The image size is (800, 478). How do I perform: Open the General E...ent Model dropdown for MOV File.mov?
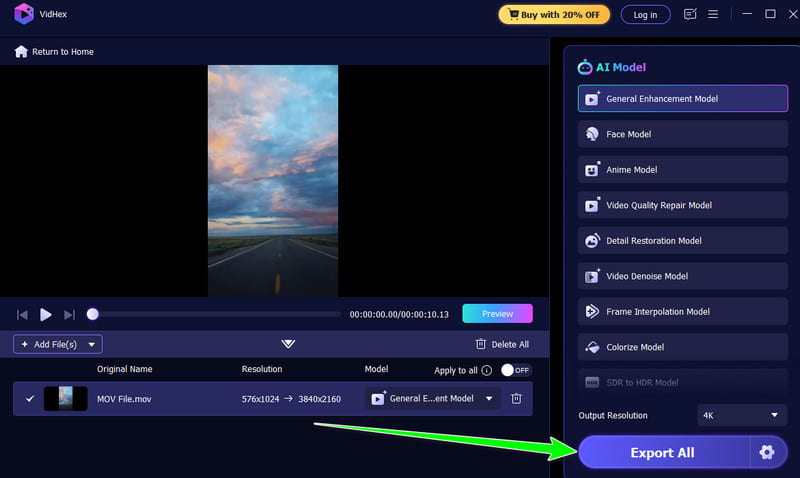(432, 398)
